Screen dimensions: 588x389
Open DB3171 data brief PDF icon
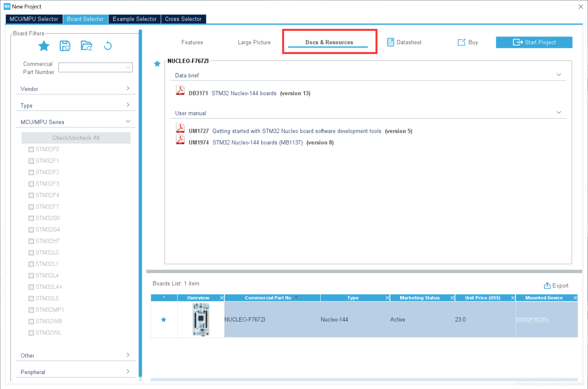click(180, 91)
